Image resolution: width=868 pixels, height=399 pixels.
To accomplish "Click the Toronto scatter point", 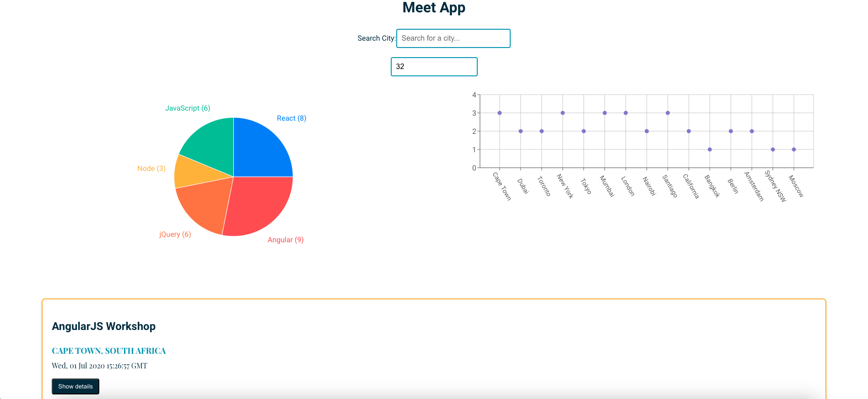I will [542, 131].
